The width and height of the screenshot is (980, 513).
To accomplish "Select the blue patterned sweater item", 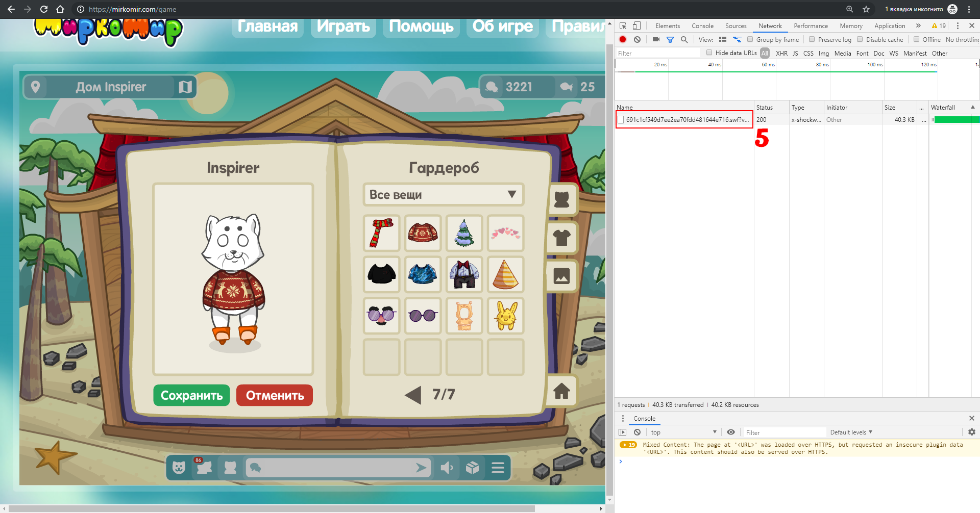I will [423, 274].
